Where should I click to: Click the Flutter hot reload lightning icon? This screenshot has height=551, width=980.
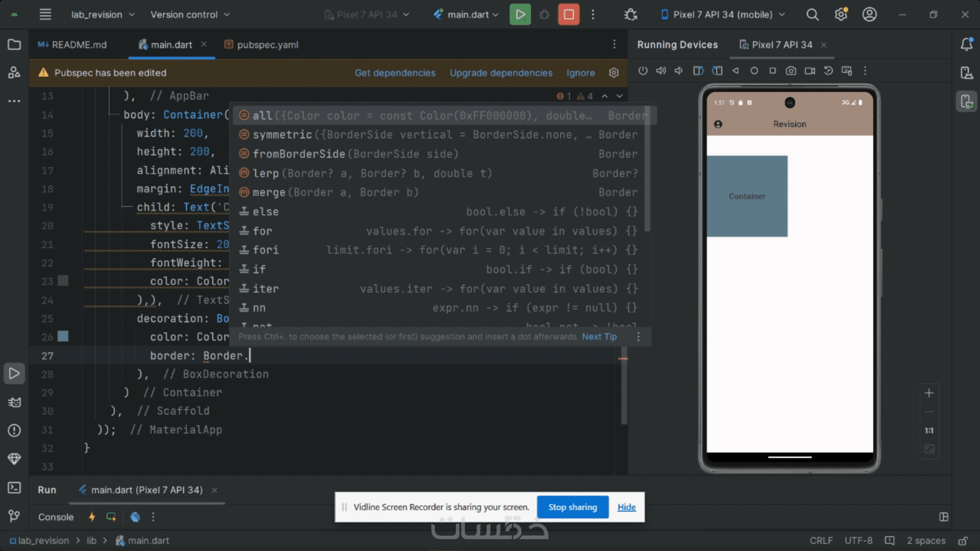tap(92, 517)
